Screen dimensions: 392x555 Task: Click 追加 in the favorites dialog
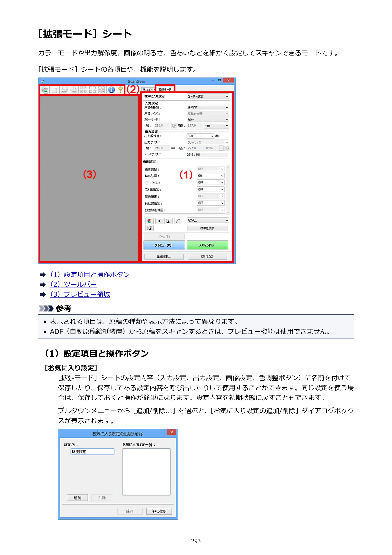coord(78,498)
